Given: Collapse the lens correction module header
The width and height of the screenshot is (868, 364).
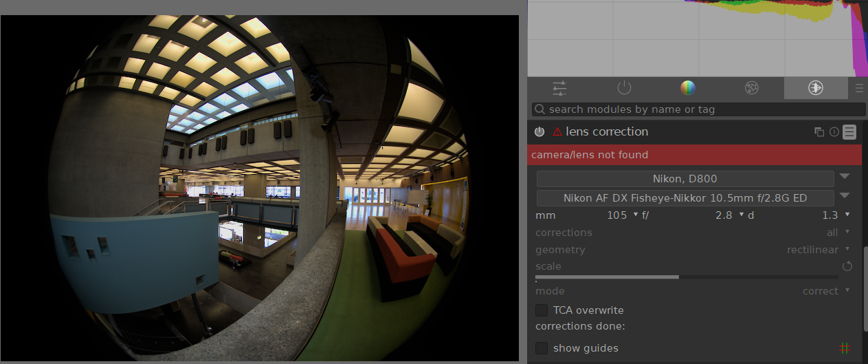Looking at the screenshot, I should (x=607, y=131).
